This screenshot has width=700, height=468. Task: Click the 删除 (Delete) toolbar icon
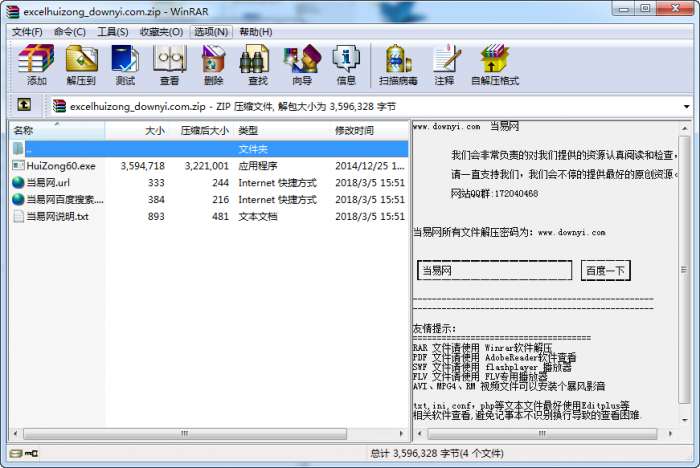213,59
